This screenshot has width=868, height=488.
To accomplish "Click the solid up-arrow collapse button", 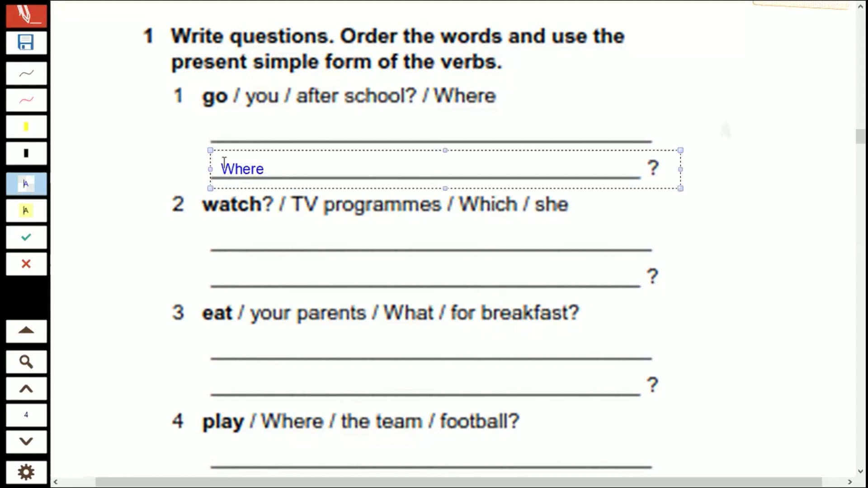I will (26, 331).
